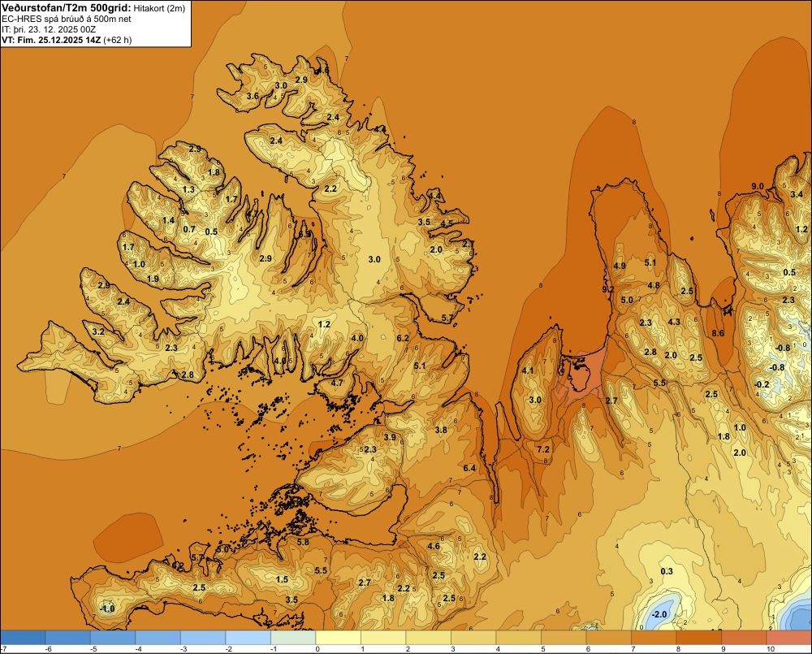Select legend swatch between -1 and 0

(x=293, y=638)
